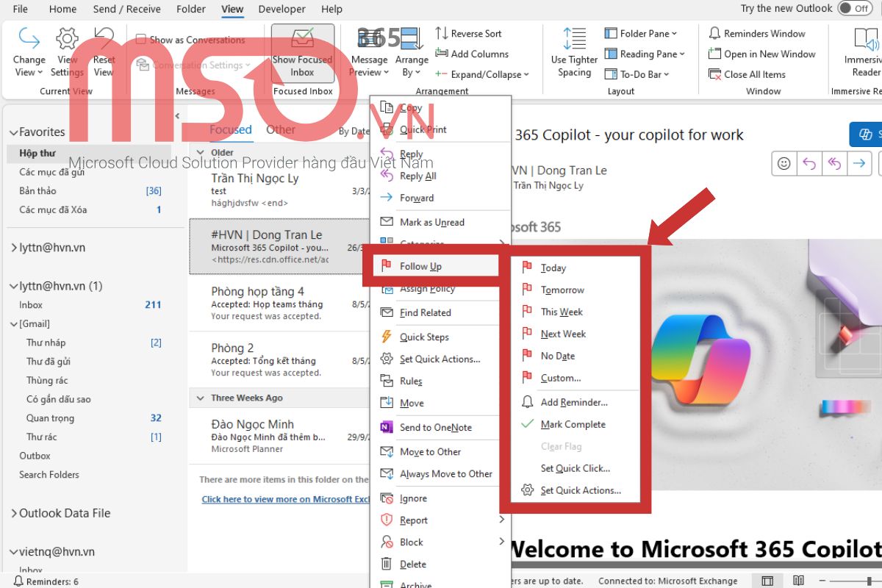Click the Reply All arrow in reading pane
882x588 pixels.
pos(834,164)
